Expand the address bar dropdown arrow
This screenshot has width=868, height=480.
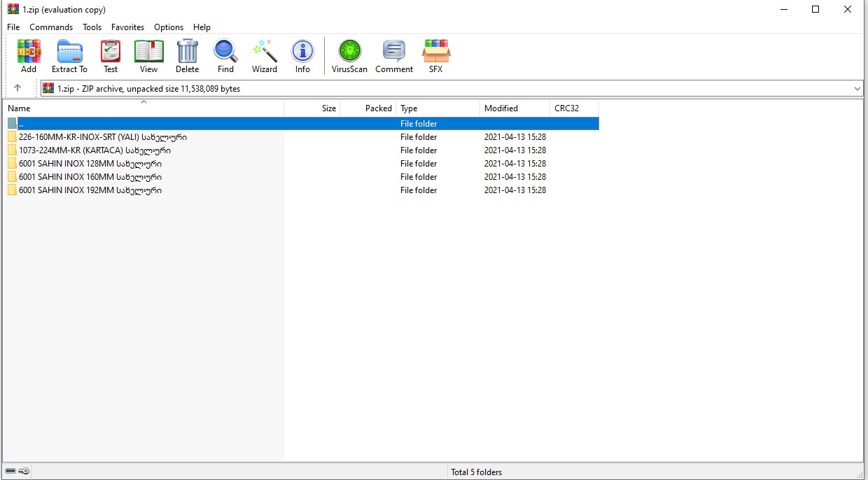[x=857, y=89]
